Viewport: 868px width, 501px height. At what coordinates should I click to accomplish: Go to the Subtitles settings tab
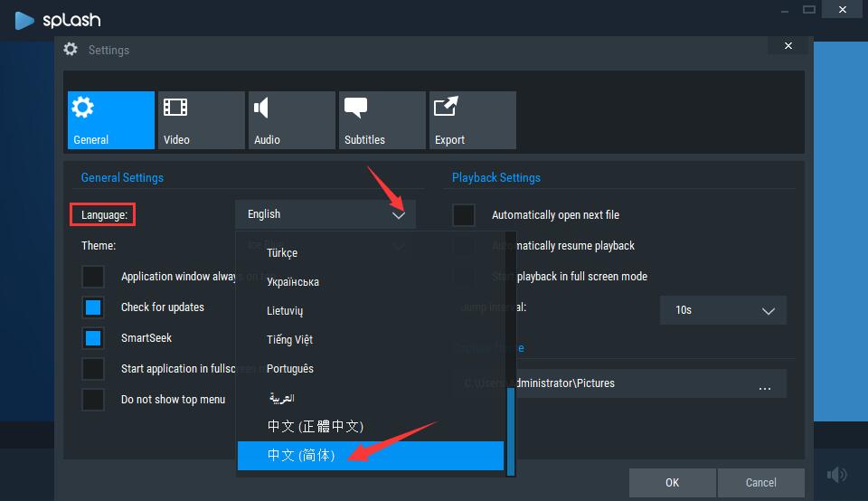pos(382,119)
